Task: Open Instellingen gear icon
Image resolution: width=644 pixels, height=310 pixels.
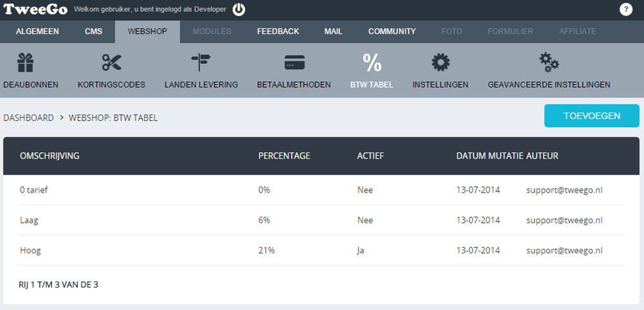Action: (440, 63)
